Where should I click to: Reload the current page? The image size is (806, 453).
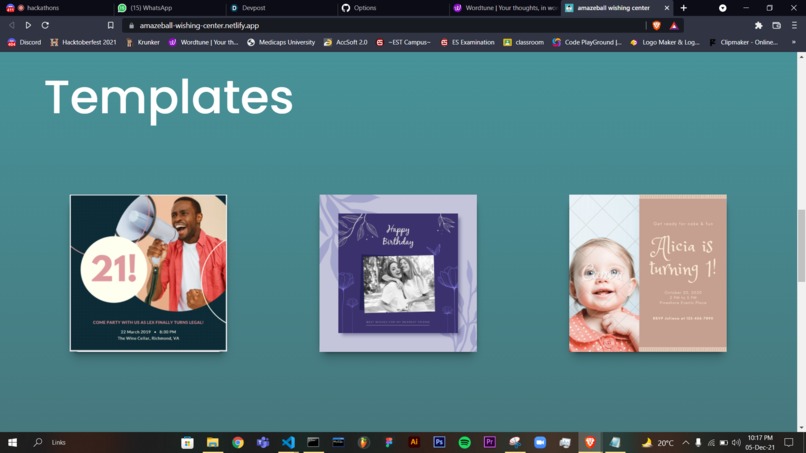45,25
